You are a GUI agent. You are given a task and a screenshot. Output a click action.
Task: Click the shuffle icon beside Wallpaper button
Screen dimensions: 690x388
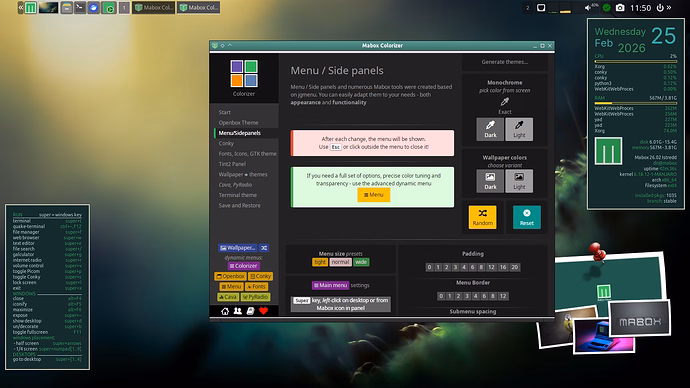click(x=264, y=248)
